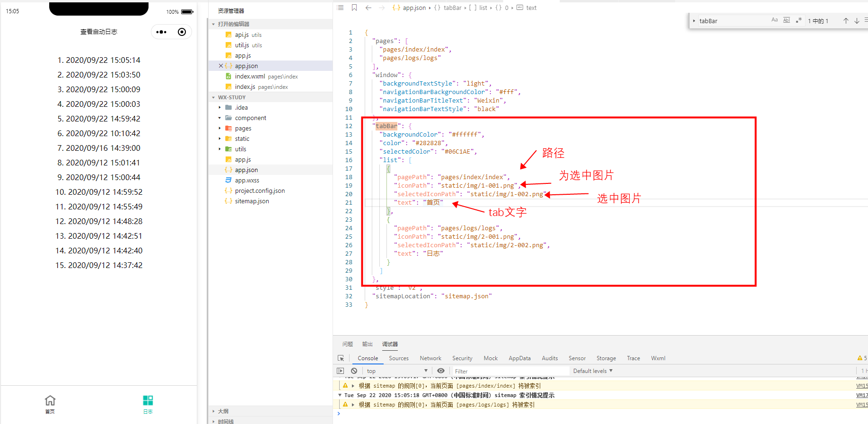Expand the pages folder
868x424 pixels.
[219, 129]
